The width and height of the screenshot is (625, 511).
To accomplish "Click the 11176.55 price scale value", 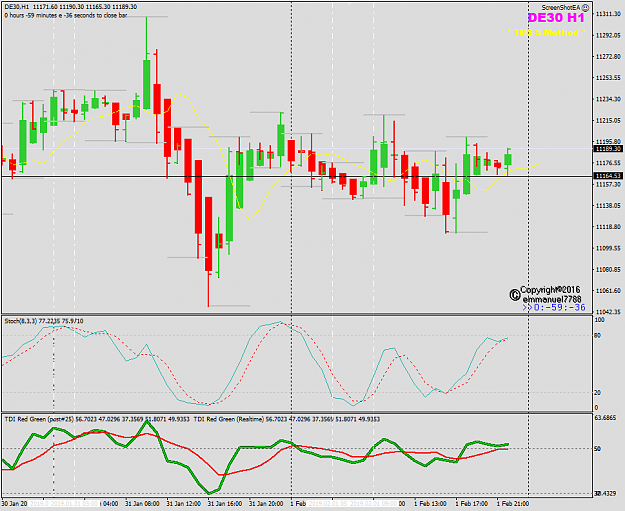I will click(608, 163).
